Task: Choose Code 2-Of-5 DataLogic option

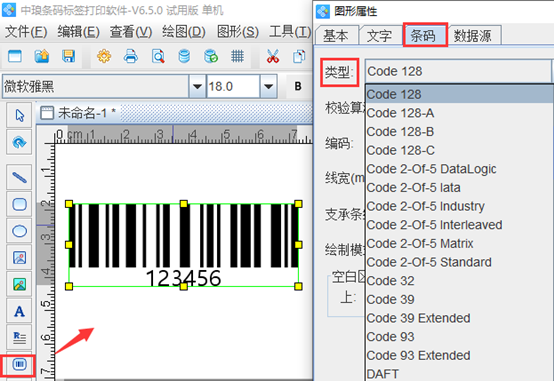Action: pos(460,169)
